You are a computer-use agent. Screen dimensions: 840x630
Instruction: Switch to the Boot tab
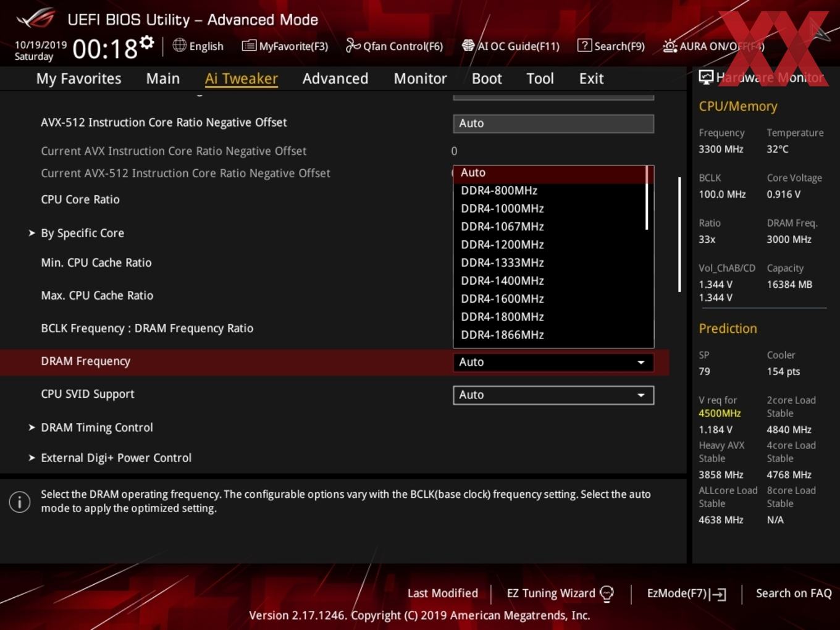pos(487,78)
